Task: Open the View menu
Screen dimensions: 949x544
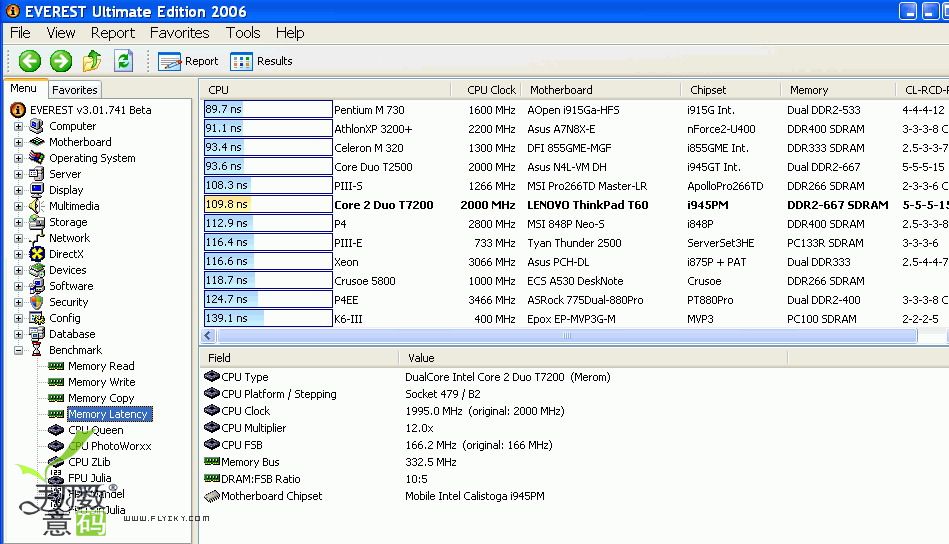Action: pyautogui.click(x=61, y=33)
